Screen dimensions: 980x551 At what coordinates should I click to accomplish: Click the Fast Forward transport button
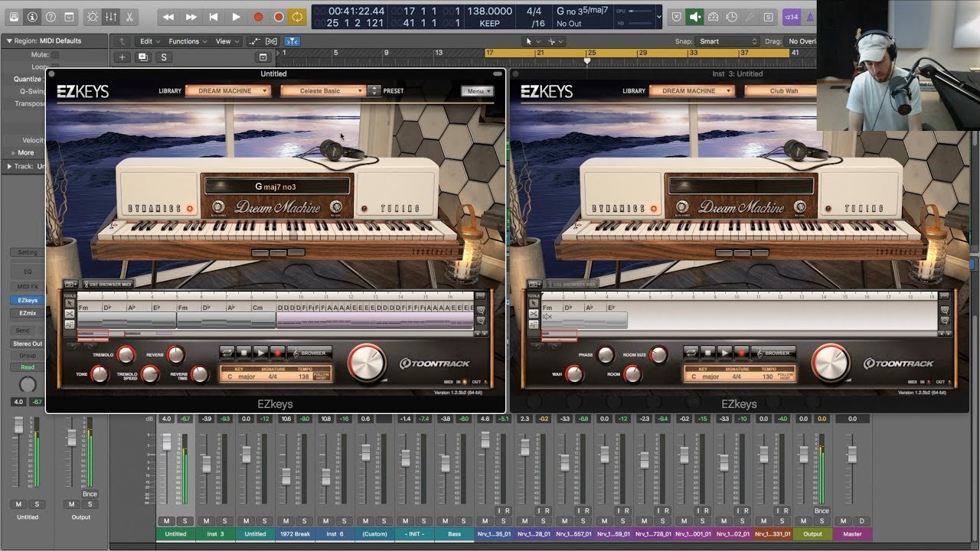[191, 16]
